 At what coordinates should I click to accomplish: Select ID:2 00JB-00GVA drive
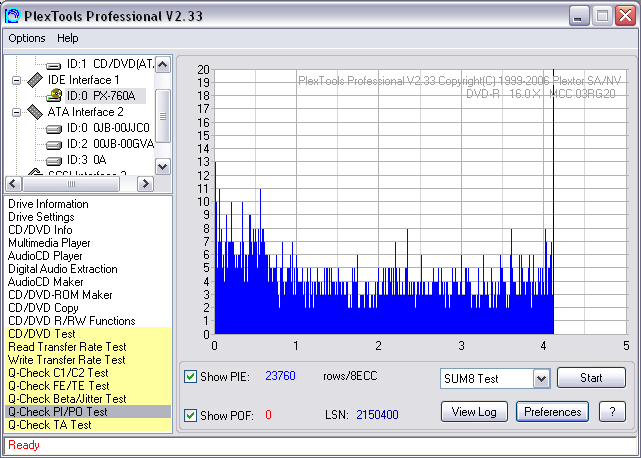110,144
